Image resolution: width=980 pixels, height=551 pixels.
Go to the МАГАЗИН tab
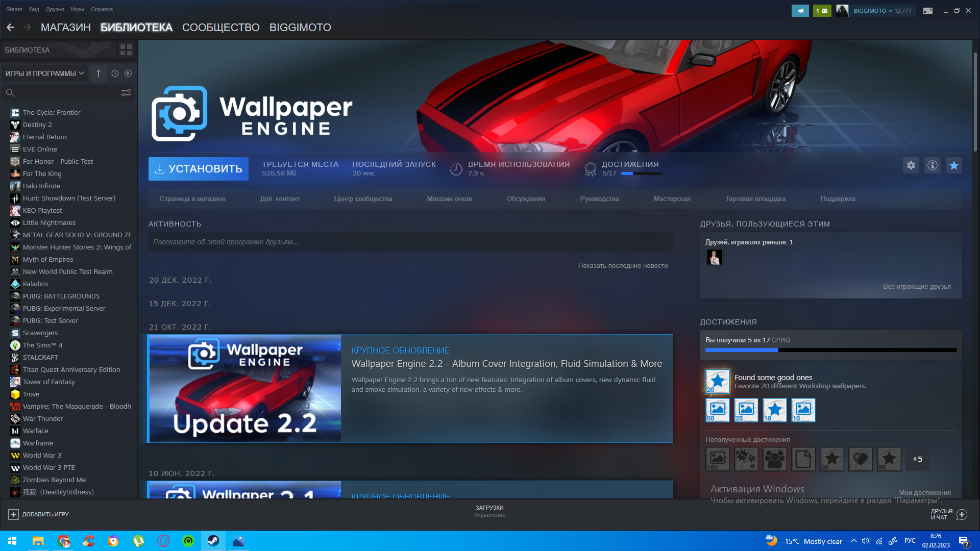66,28
